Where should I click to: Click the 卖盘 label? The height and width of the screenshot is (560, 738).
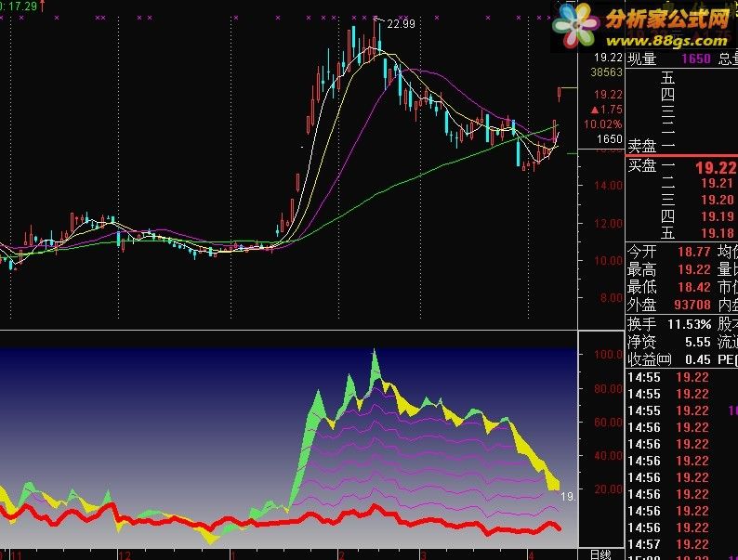coord(642,146)
